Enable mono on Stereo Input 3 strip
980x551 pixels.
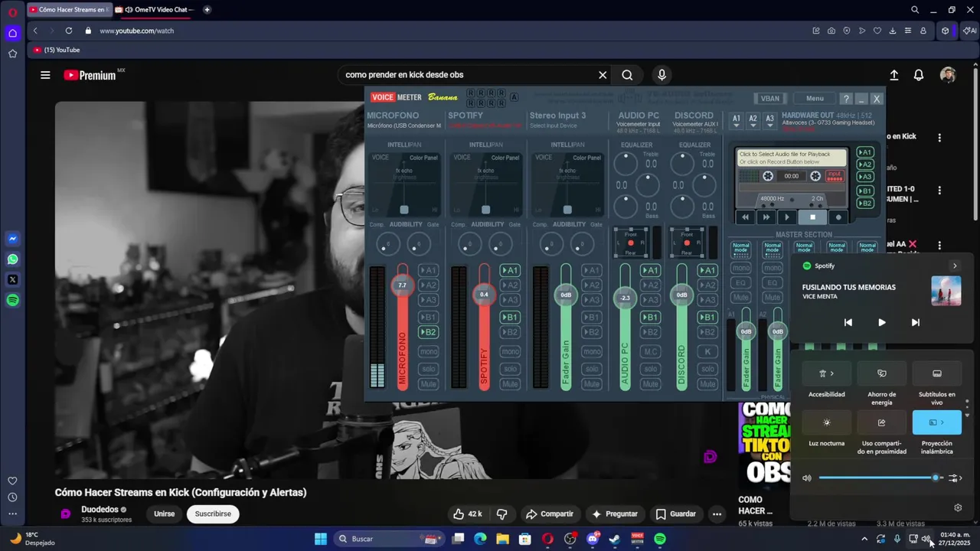pyautogui.click(x=591, y=351)
